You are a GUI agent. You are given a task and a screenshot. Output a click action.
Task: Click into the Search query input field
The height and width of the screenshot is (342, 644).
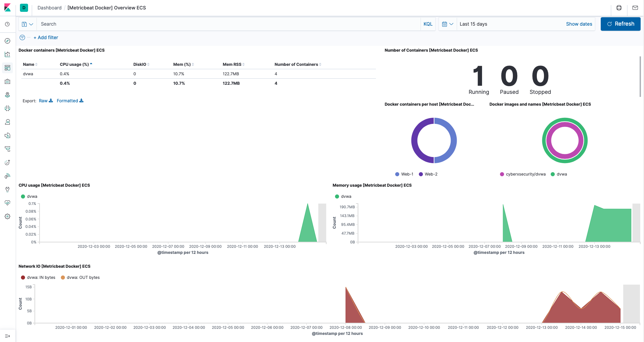[229, 24]
